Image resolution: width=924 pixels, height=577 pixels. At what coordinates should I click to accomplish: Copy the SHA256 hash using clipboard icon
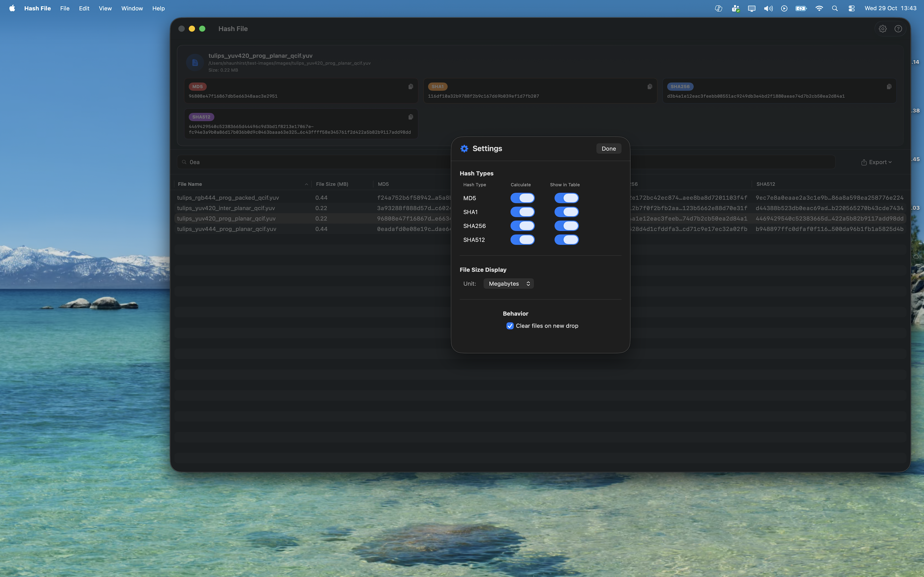pyautogui.click(x=889, y=87)
